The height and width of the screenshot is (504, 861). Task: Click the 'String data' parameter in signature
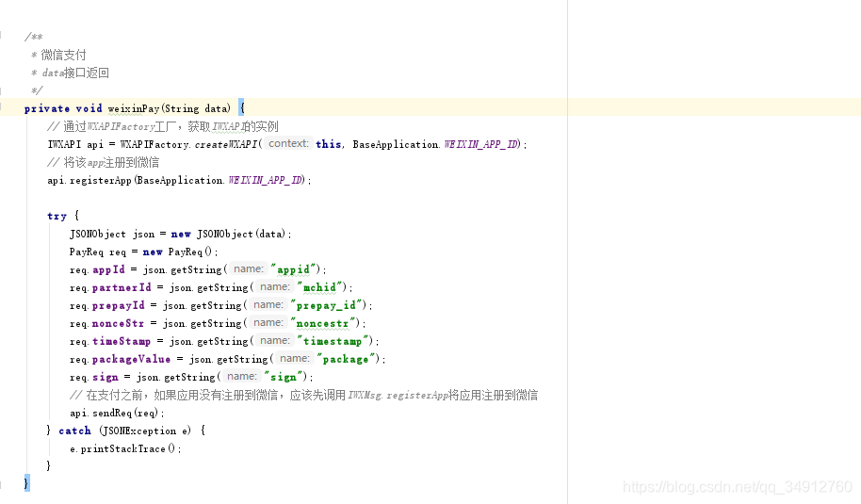point(196,108)
